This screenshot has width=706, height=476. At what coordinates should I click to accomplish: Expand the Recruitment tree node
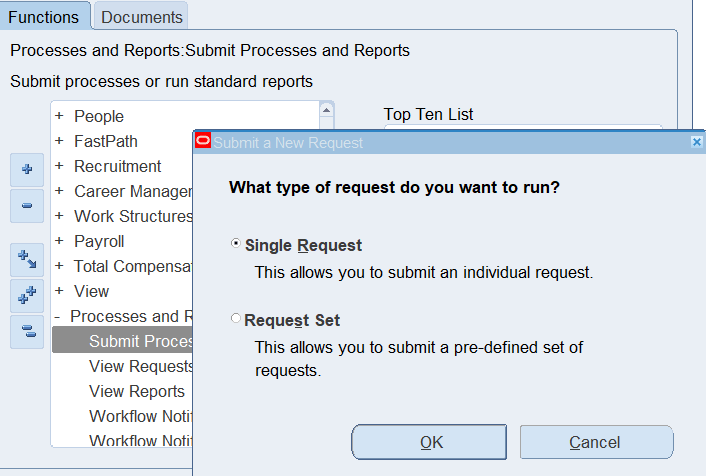(x=60, y=167)
